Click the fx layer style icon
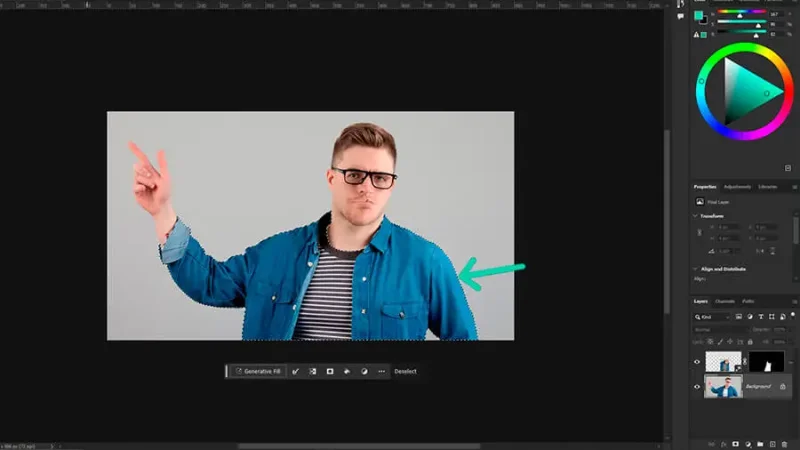The height and width of the screenshot is (450, 800). pos(723,444)
